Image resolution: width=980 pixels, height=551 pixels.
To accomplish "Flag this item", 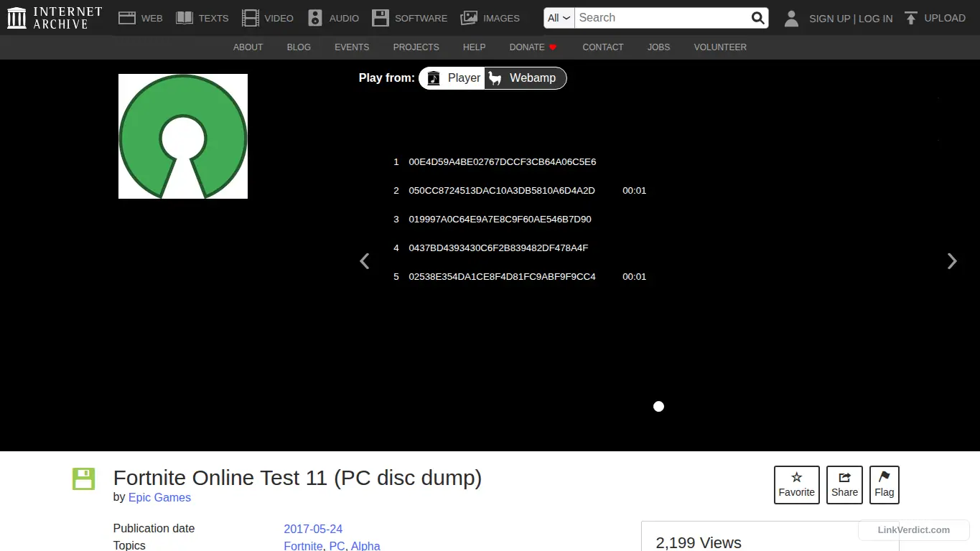I will point(885,485).
